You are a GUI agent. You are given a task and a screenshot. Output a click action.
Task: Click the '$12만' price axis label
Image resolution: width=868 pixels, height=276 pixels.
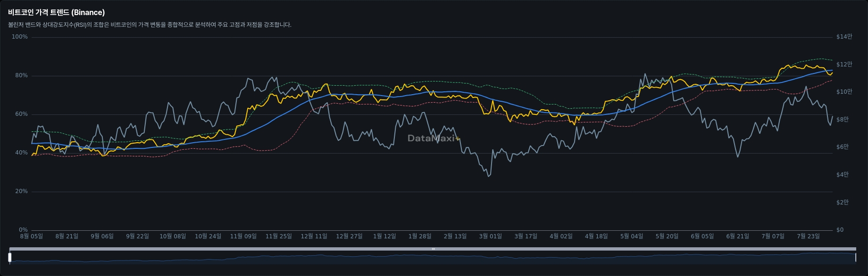[844, 65]
